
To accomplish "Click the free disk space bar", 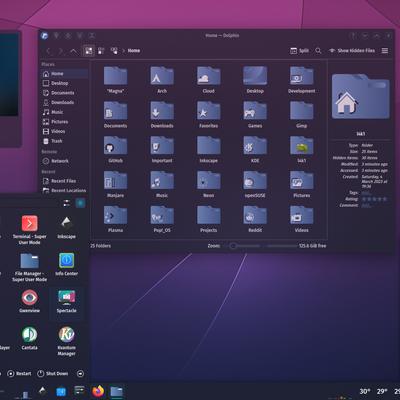I will click(x=297, y=246).
